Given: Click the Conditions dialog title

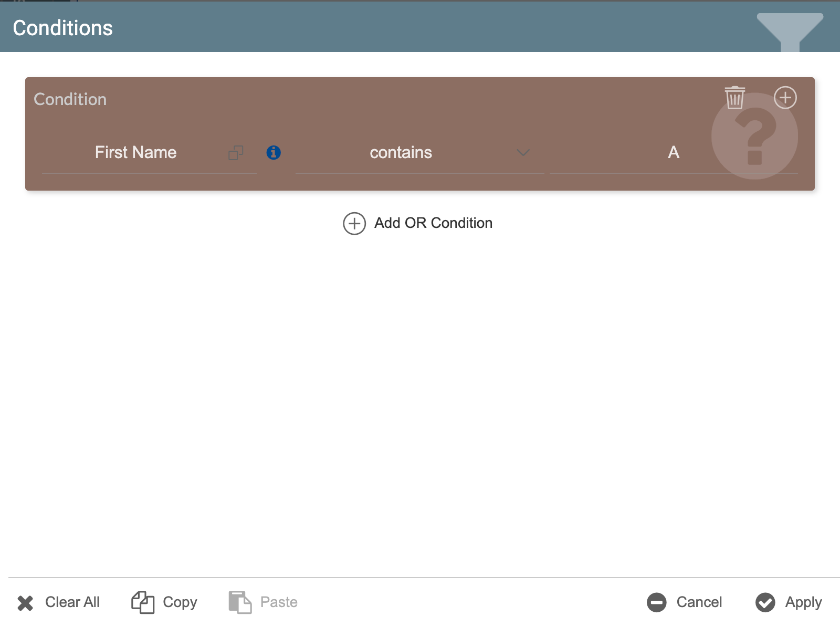Looking at the screenshot, I should click(x=63, y=28).
